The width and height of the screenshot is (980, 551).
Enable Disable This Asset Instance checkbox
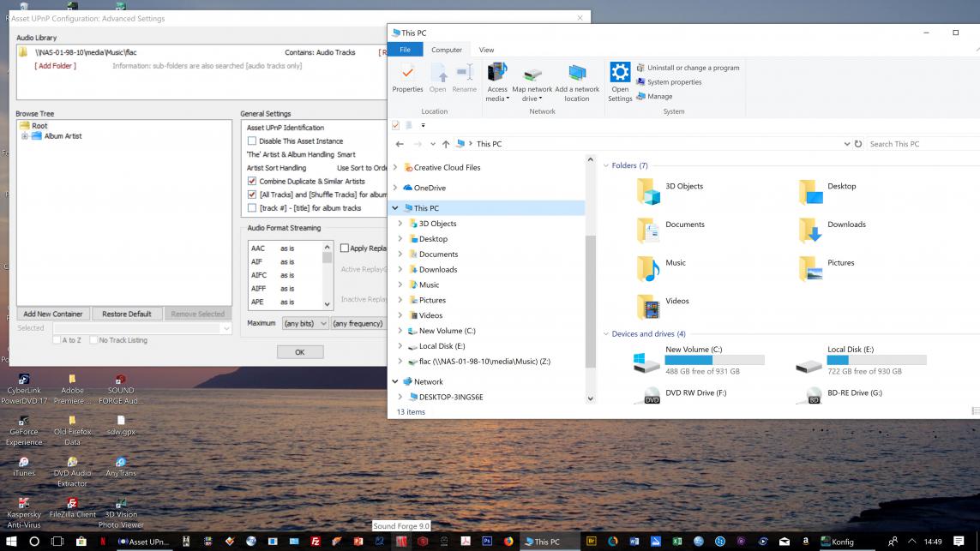click(x=252, y=141)
